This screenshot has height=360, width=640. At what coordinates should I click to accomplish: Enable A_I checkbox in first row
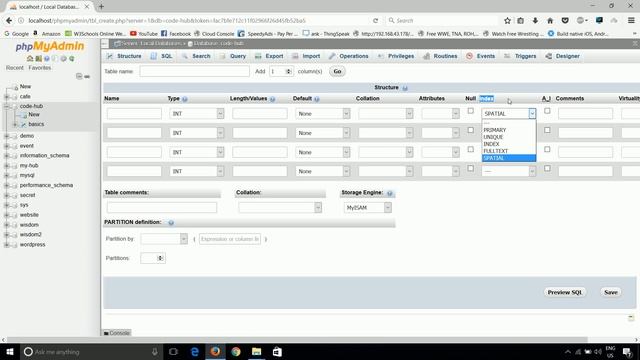[x=547, y=111]
